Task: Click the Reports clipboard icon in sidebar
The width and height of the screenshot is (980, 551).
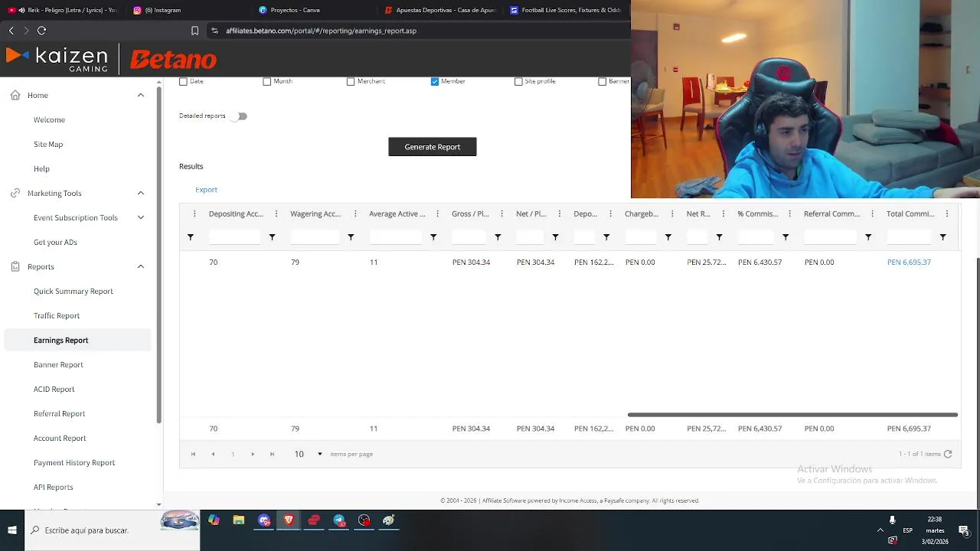Action: [x=15, y=266]
